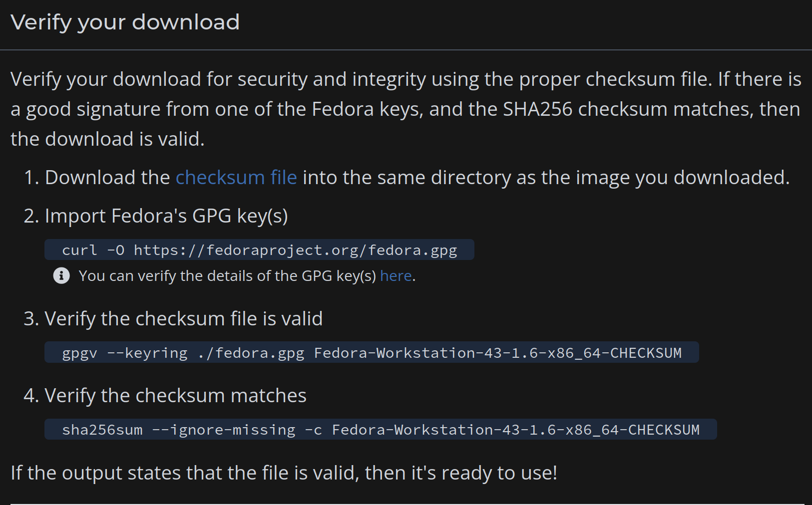Click the CHECKSUM filename in the gpgv command
This screenshot has height=505, width=812.
point(497,353)
